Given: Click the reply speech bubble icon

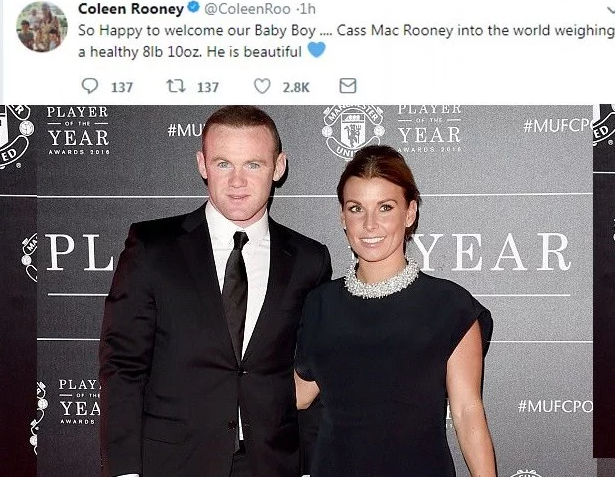Looking at the screenshot, I should point(89,86).
